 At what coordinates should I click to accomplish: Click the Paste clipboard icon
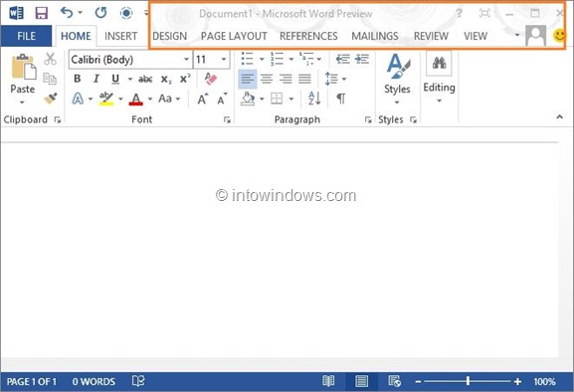point(24,67)
